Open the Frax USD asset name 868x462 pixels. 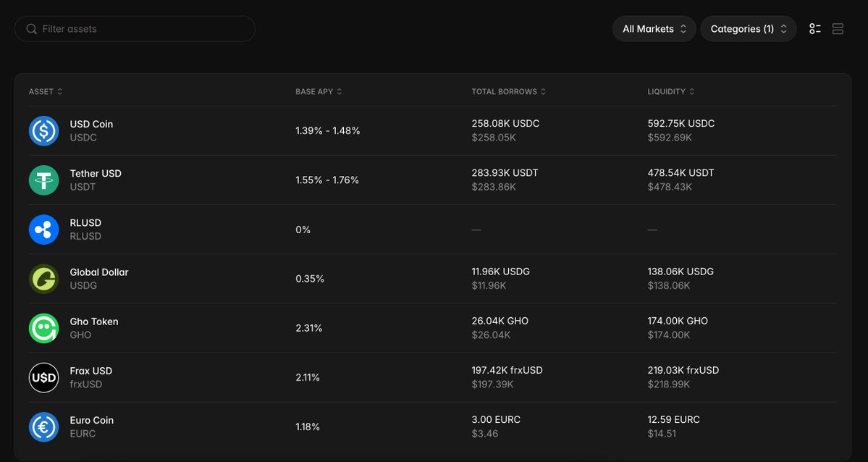coord(90,371)
